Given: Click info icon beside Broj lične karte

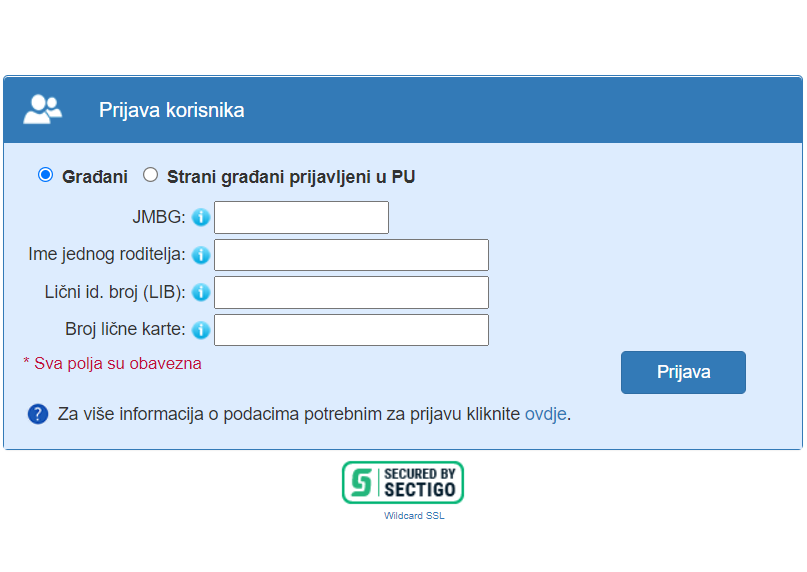Looking at the screenshot, I should point(200,330).
